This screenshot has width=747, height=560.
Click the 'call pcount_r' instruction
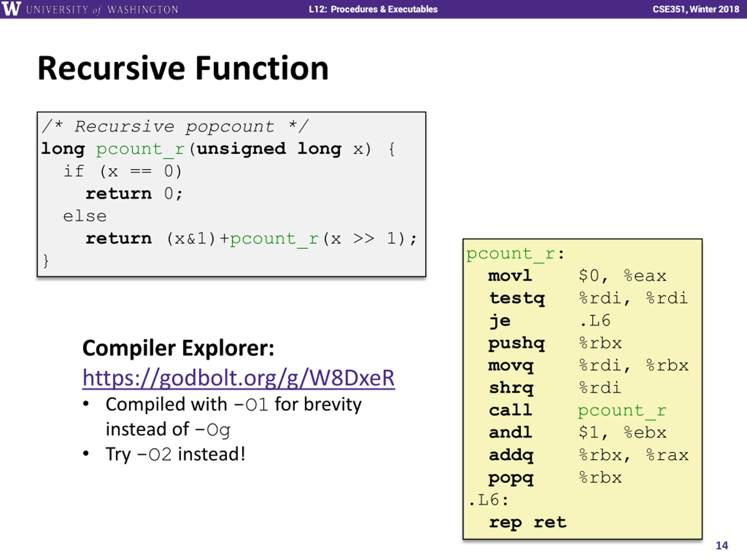tap(577, 411)
